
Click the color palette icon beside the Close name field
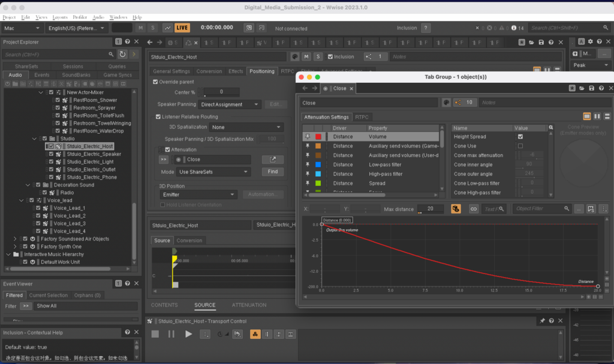[446, 103]
